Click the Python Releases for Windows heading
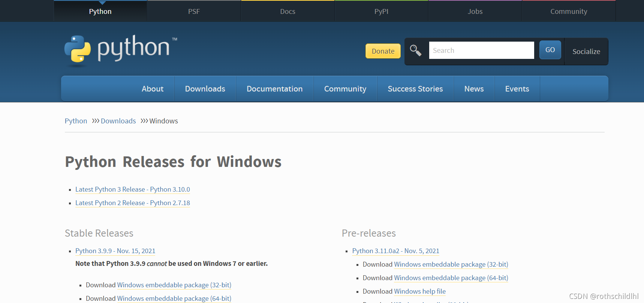This screenshot has width=644, height=303. (173, 162)
